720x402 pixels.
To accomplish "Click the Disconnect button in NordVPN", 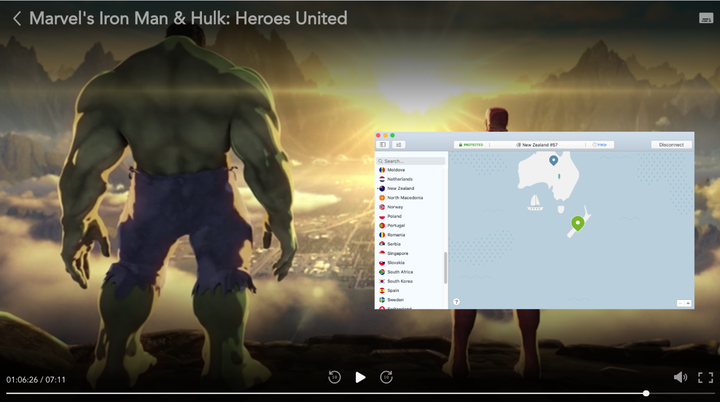I will point(671,145).
